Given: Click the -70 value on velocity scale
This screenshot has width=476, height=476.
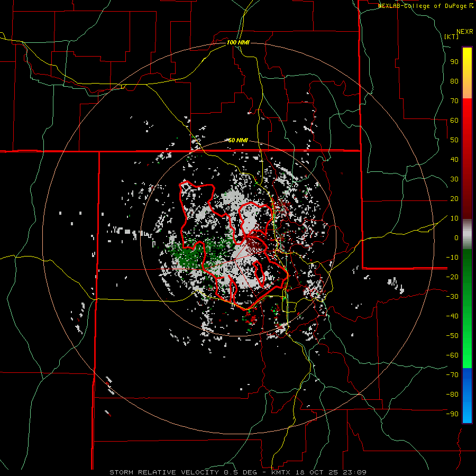Looking at the screenshot, I should (x=452, y=374).
